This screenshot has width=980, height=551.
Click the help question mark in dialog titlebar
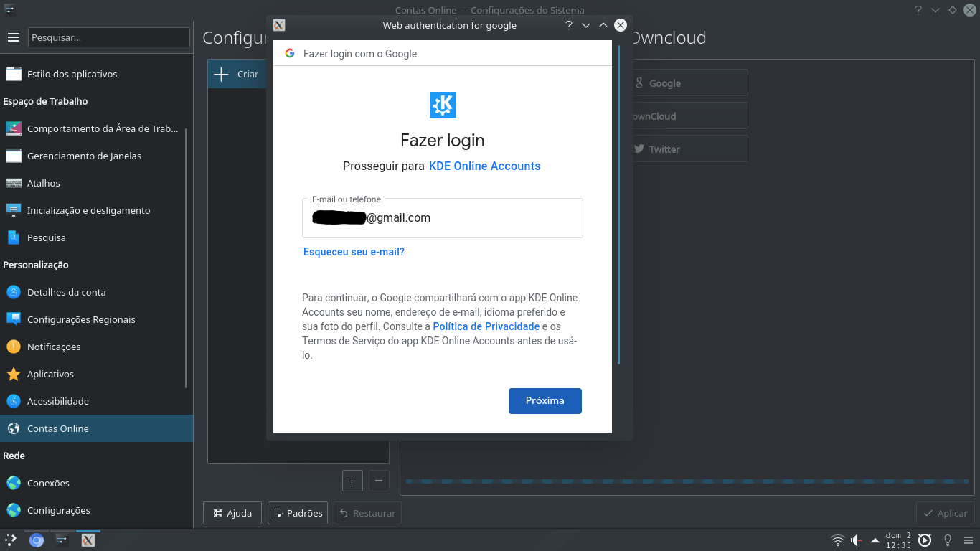point(569,25)
